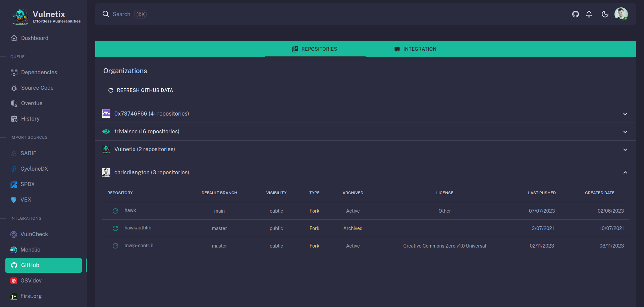Refresh the hawkauthlib repository
Image resolution: width=644 pixels, height=307 pixels.
tap(115, 228)
